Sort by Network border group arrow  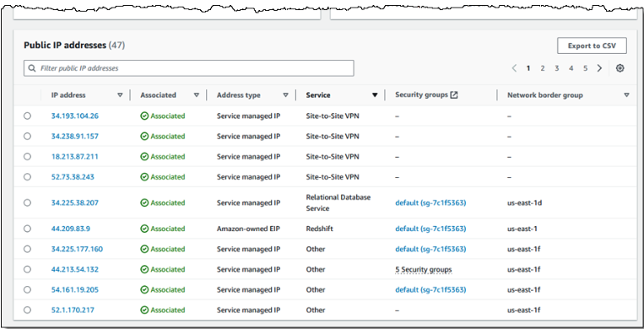tap(626, 94)
